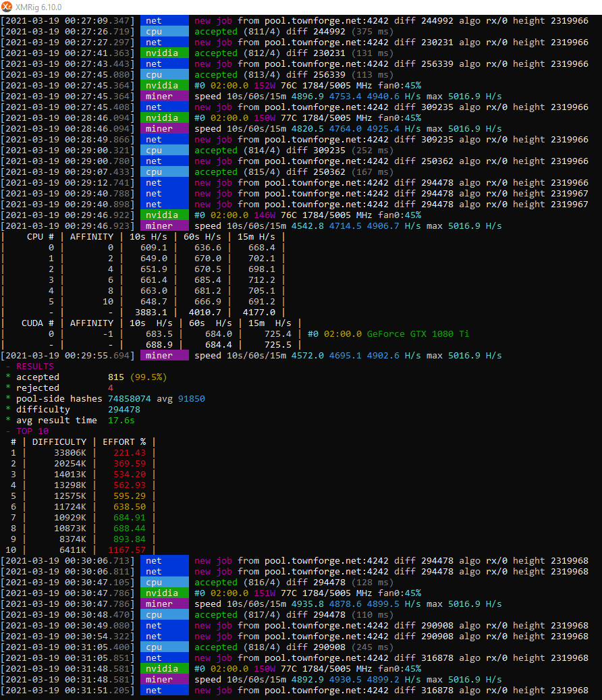Click the '151W' power reading
The width and height of the screenshot is (602, 700).
click(x=265, y=593)
